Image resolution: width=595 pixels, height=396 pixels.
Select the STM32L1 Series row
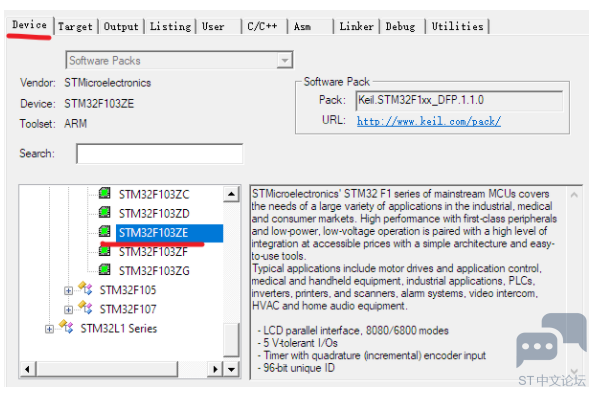118,328
